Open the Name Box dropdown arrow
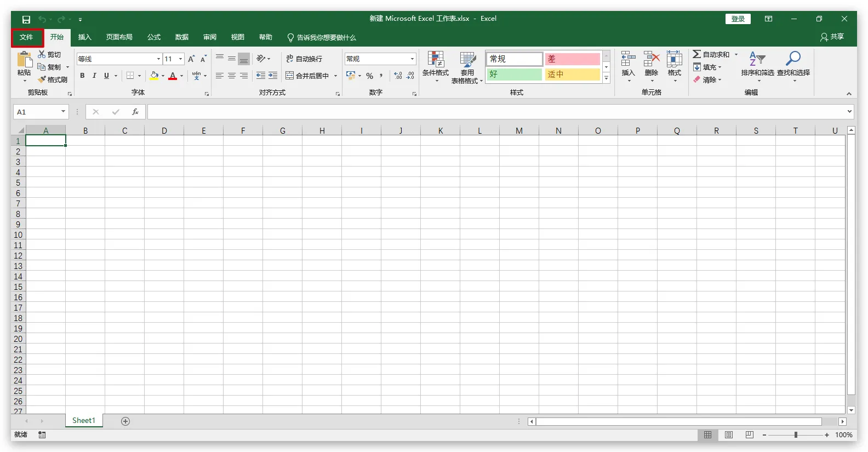 (x=63, y=112)
